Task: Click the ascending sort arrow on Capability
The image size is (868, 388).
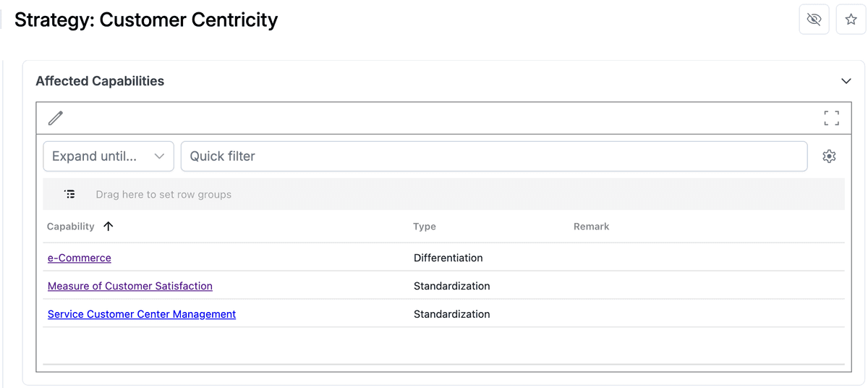Action: 109,227
